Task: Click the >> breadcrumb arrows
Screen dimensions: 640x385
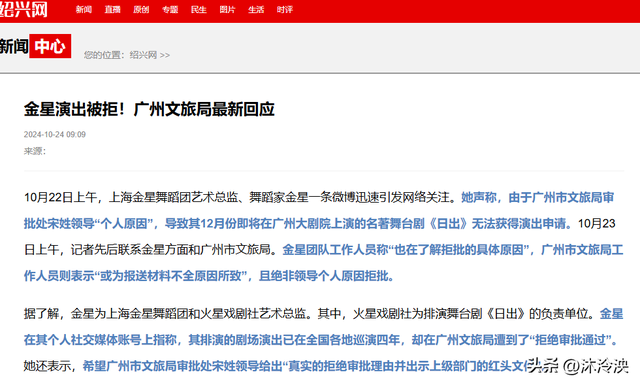Action: click(x=165, y=55)
